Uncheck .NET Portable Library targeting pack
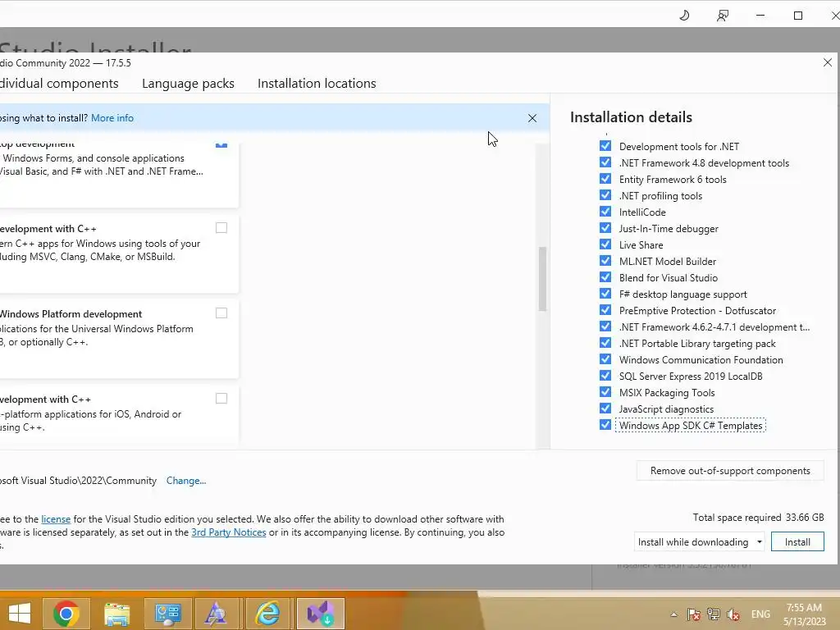The height and width of the screenshot is (630, 840). click(x=605, y=343)
